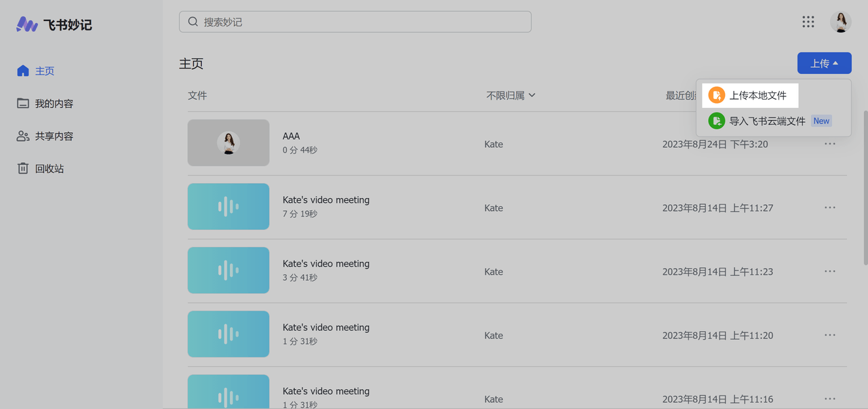Image resolution: width=868 pixels, height=409 pixels.
Task: Click the magnifier icon in search bar
Action: pyautogui.click(x=193, y=22)
